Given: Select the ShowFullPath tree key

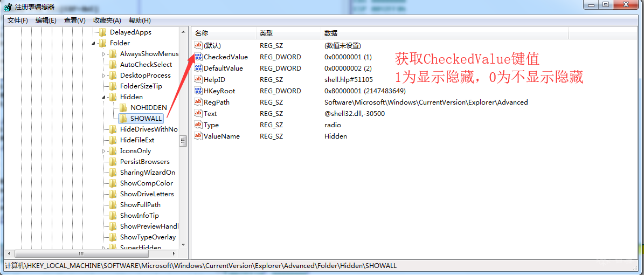Looking at the screenshot, I should click(141, 205).
